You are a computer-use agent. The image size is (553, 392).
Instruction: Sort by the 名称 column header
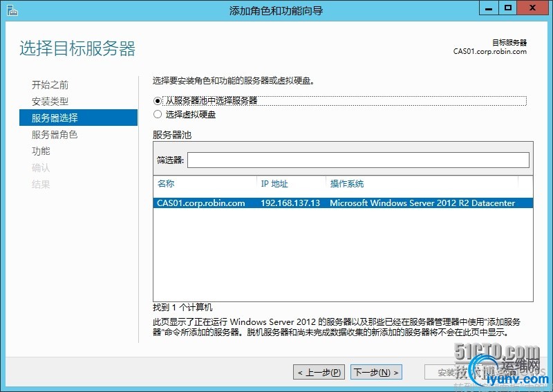[x=166, y=184]
